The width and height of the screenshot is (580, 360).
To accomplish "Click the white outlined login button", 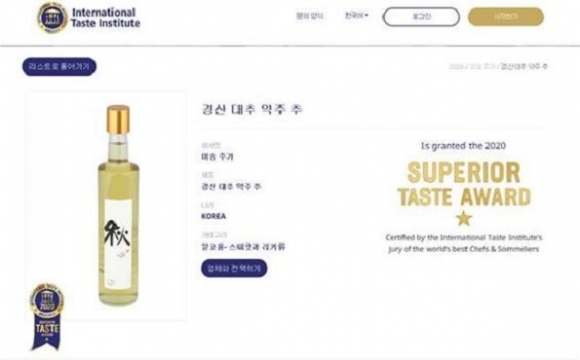I will click(421, 17).
